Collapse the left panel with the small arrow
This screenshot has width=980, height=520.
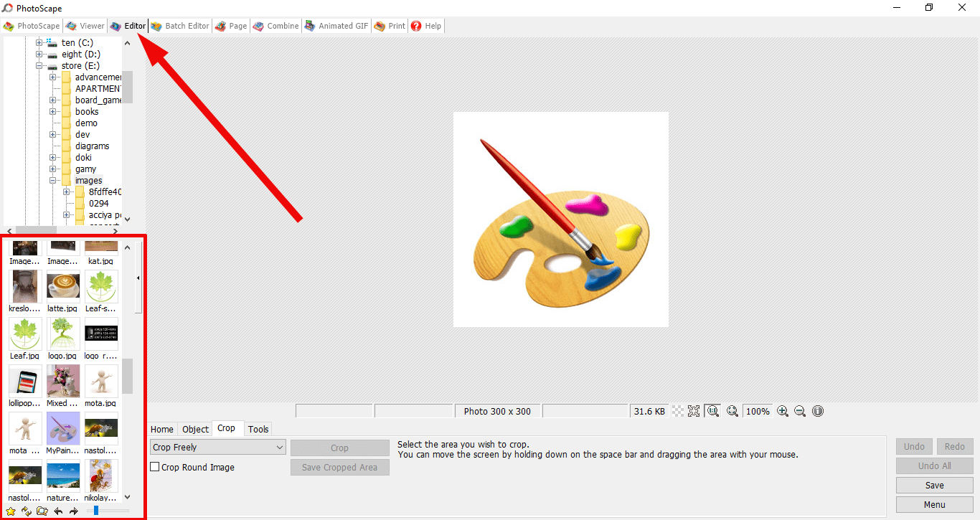[138, 278]
